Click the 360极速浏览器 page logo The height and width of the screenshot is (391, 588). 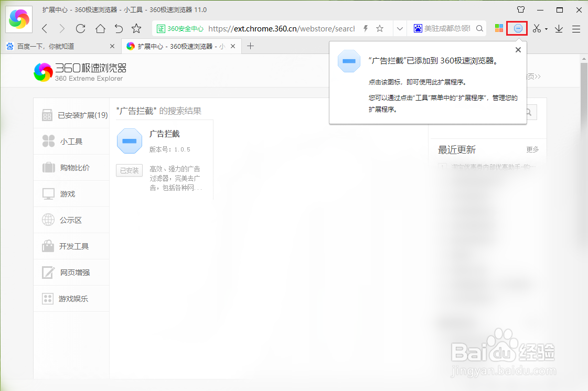pyautogui.click(x=80, y=72)
